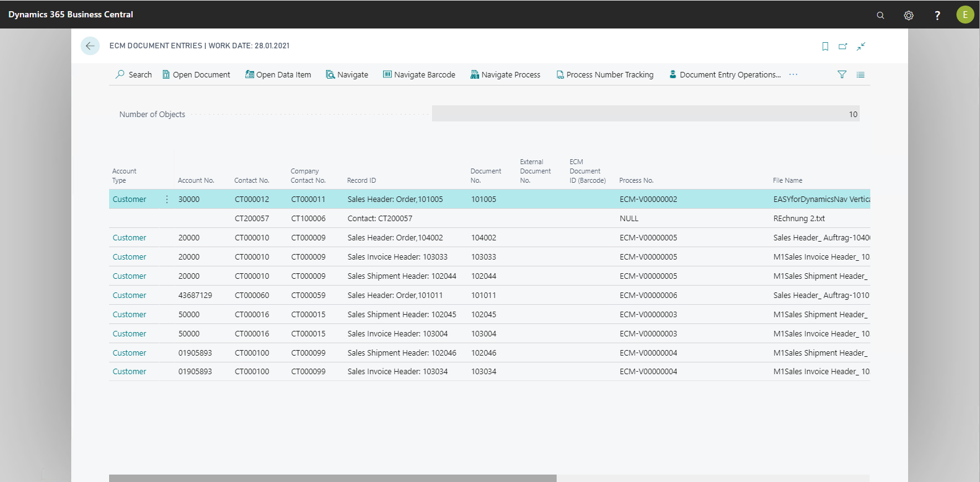
Task: Click Process Number Tracking action
Action: pos(604,75)
